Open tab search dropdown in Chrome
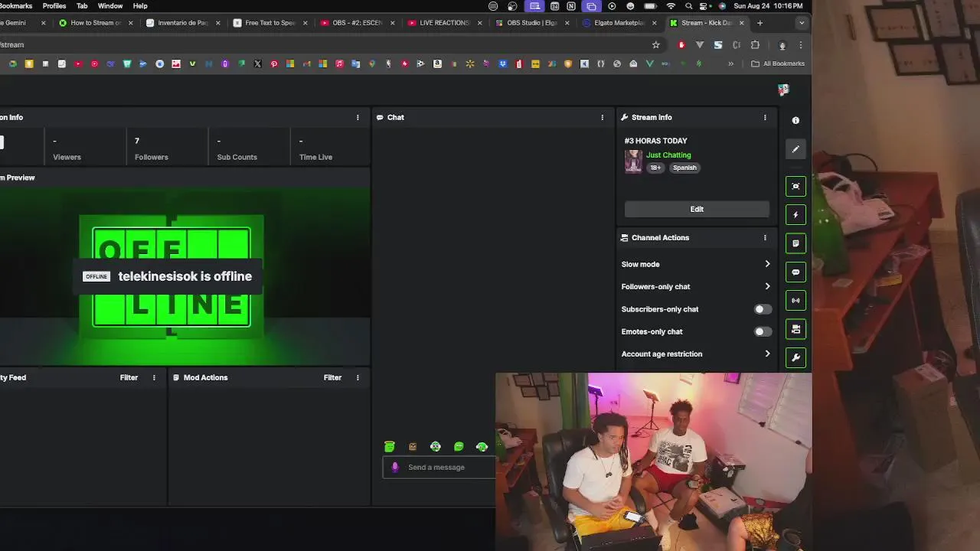The width and height of the screenshot is (980, 551). tap(802, 22)
